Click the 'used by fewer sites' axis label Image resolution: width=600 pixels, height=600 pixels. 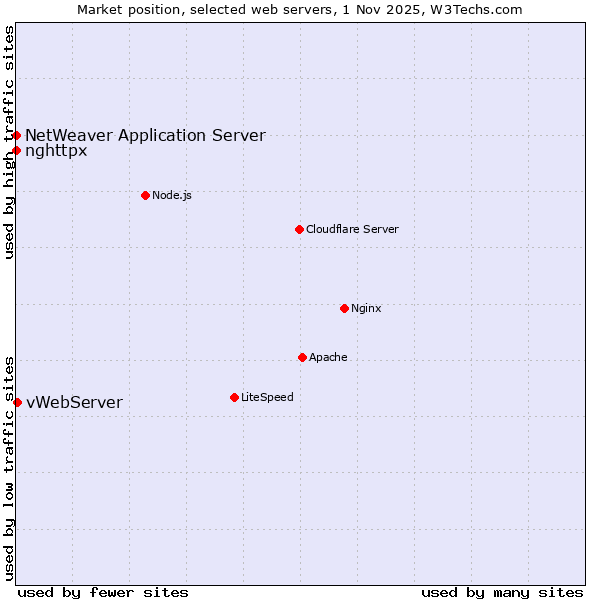[103, 592]
